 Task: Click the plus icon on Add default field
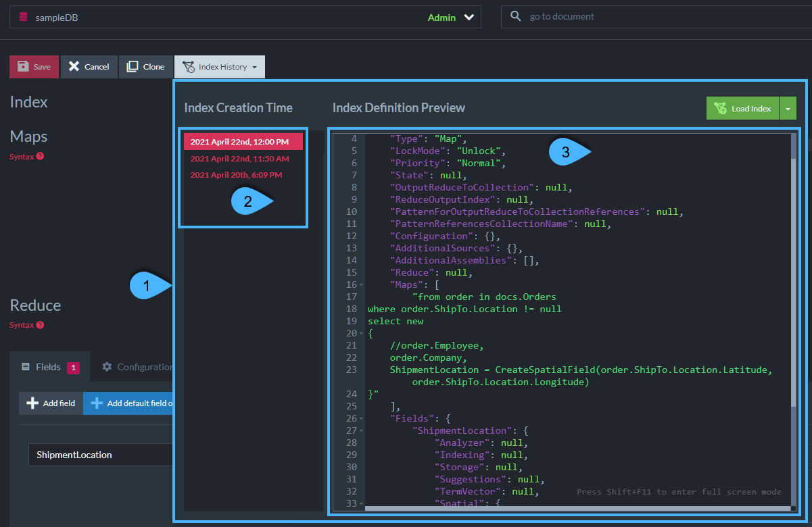pyautogui.click(x=97, y=403)
